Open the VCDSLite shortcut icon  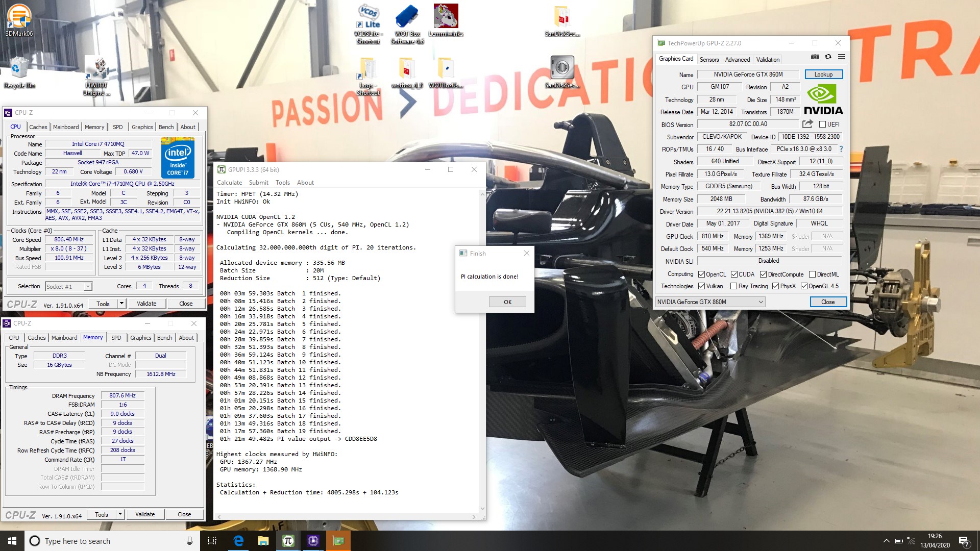pyautogui.click(x=369, y=23)
